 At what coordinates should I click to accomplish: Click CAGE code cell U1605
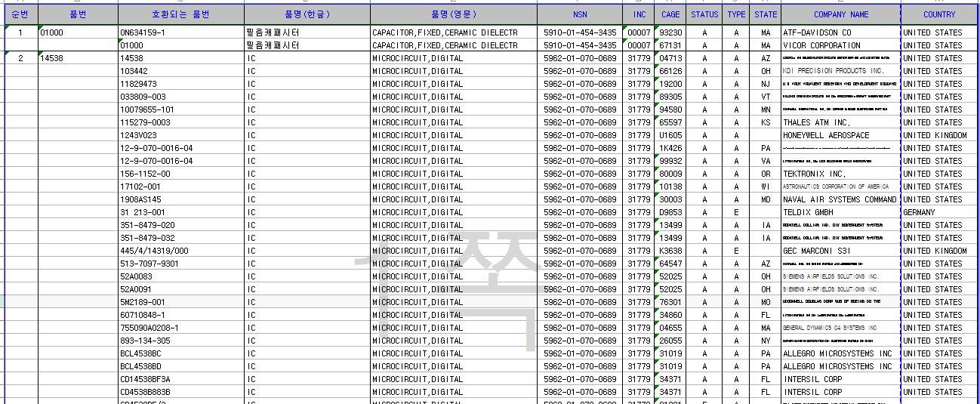coord(670,135)
